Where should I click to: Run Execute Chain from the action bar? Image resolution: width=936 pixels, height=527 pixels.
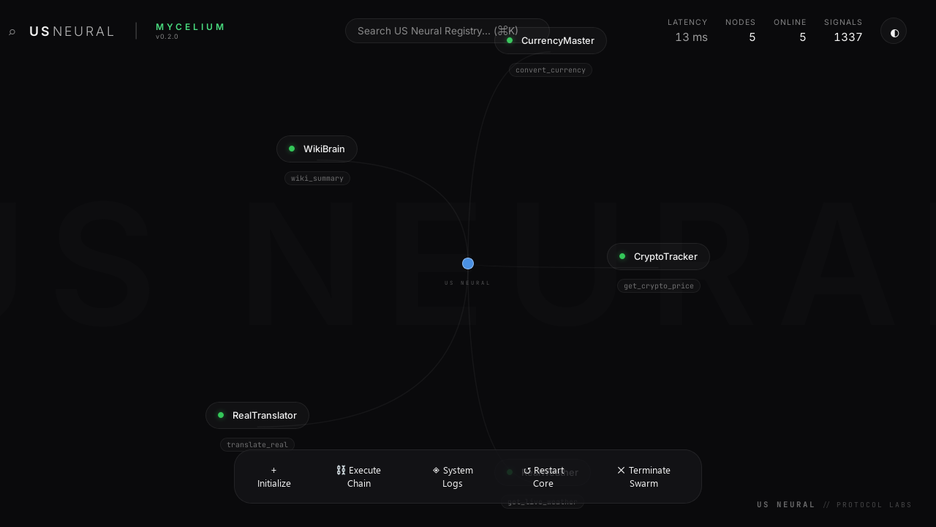click(359, 476)
